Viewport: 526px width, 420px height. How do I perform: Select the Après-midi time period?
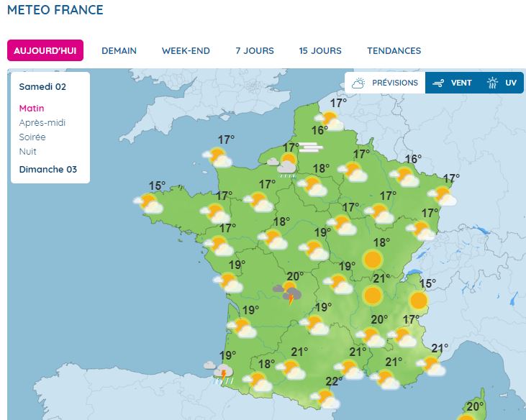42,123
